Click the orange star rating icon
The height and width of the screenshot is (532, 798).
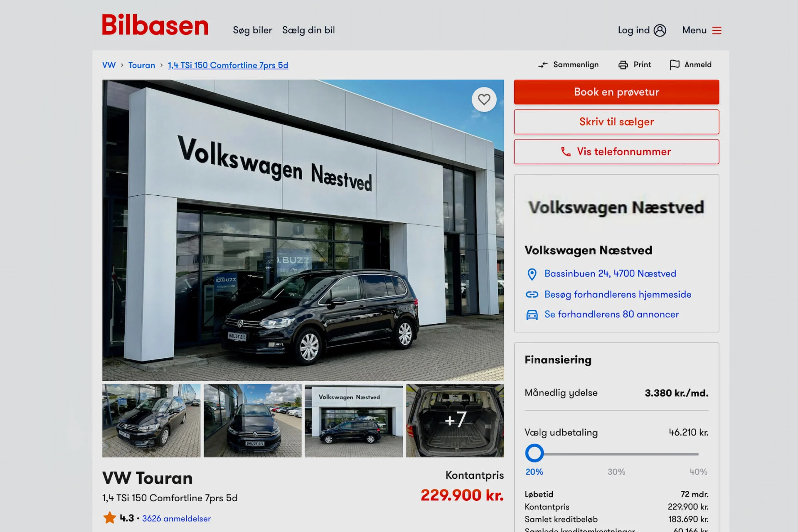click(x=110, y=518)
